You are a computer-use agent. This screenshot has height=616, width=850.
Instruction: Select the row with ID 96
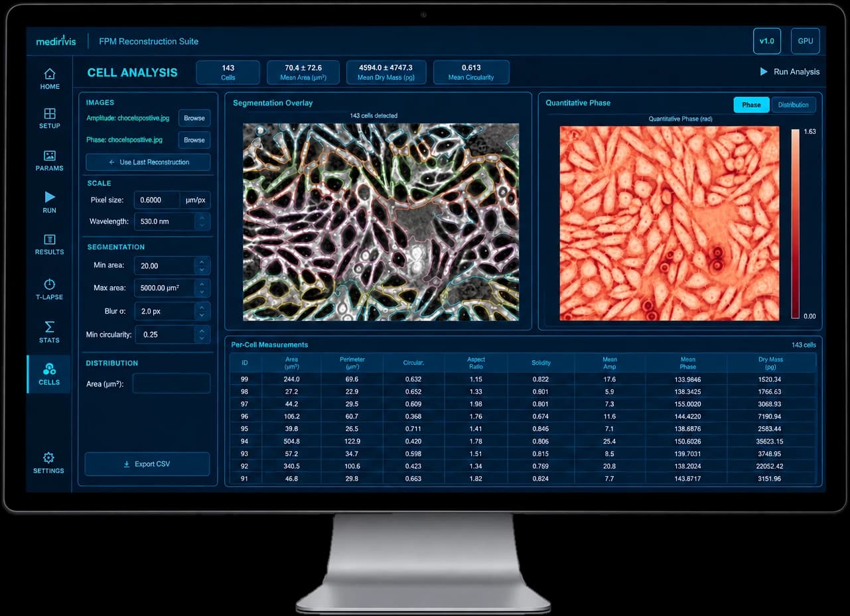click(x=523, y=416)
